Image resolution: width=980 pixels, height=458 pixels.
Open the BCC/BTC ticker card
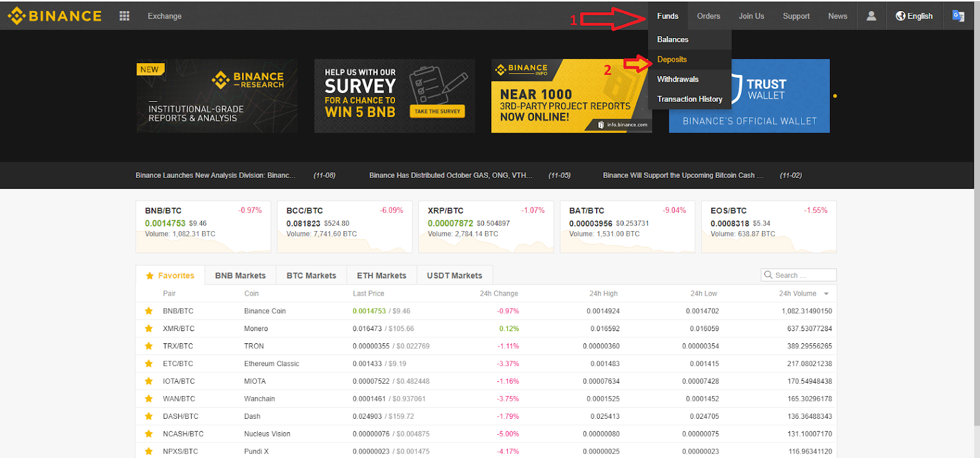click(x=345, y=227)
